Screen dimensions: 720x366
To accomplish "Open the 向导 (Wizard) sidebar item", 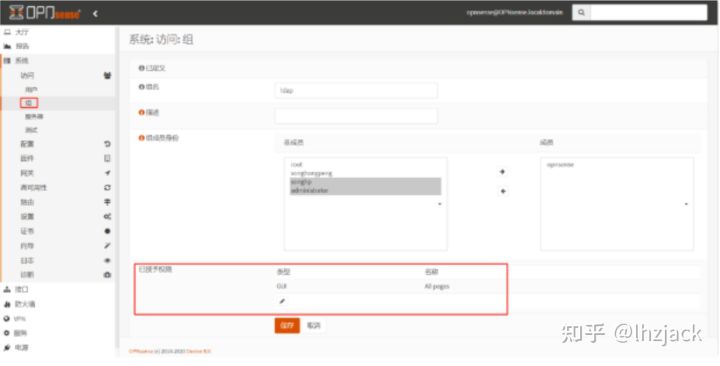I will pos(28,246).
